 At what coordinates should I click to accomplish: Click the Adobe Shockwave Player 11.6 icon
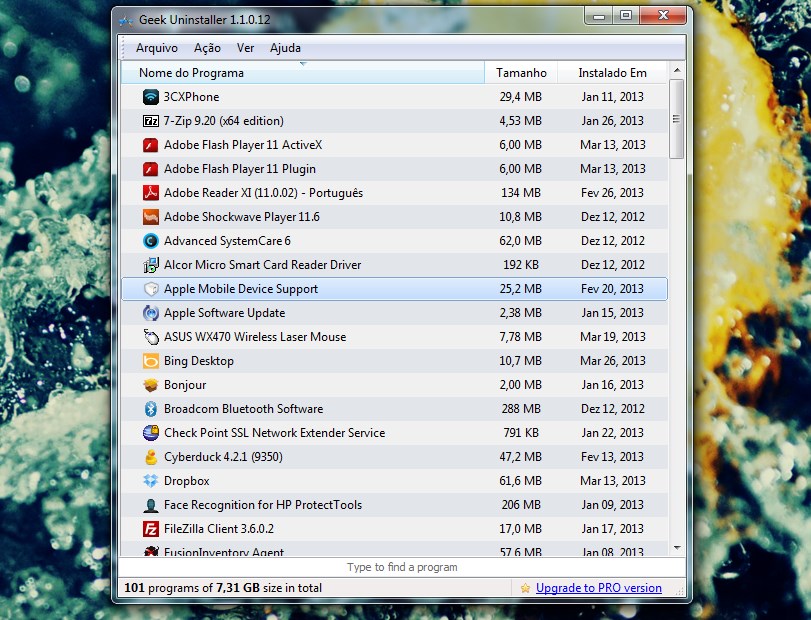coord(151,217)
